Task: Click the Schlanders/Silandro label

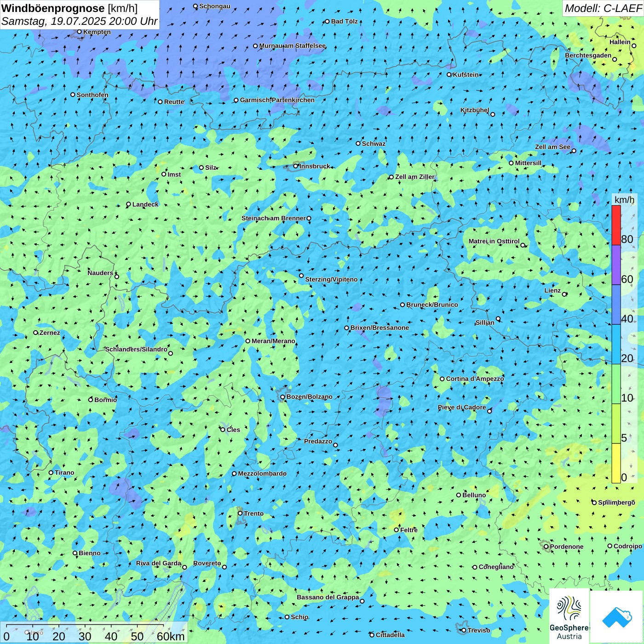Action: [x=137, y=349]
